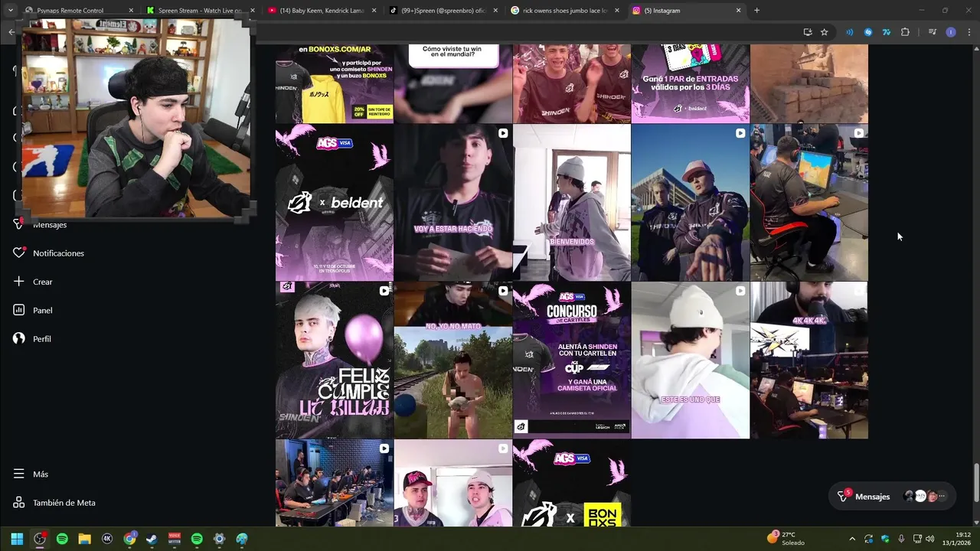
Task: Open the BONOXS.COM/AR promo post
Action: click(335, 83)
